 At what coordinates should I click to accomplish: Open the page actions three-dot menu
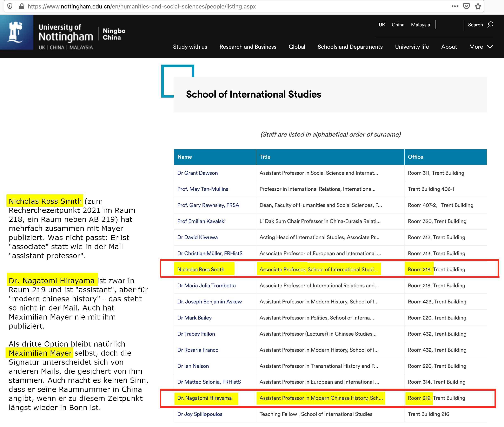[455, 6]
